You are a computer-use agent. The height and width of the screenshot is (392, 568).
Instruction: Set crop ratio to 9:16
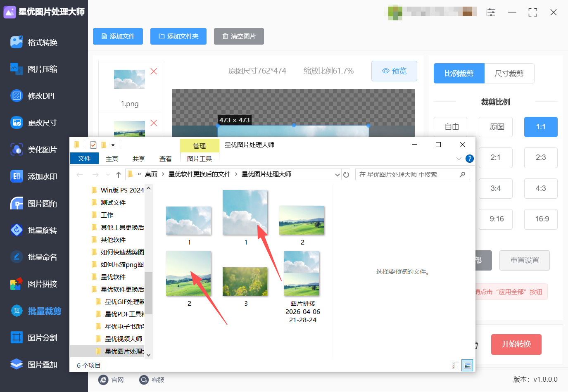click(x=496, y=219)
